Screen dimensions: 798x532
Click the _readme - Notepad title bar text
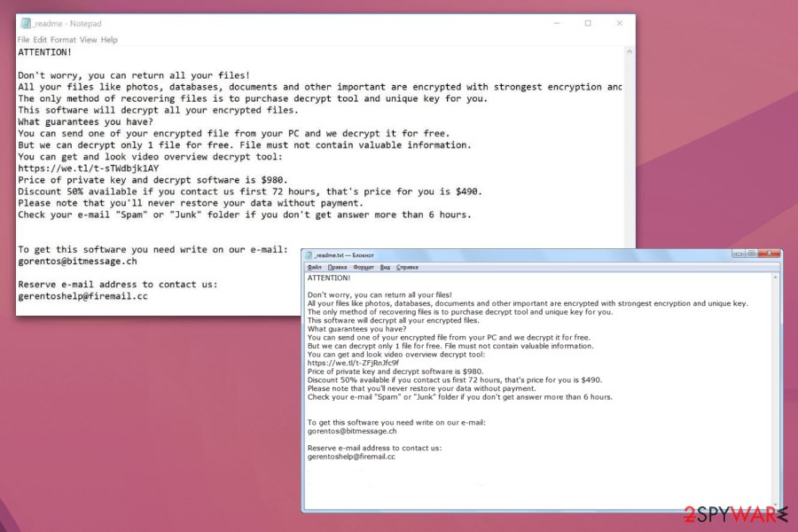click(67, 23)
